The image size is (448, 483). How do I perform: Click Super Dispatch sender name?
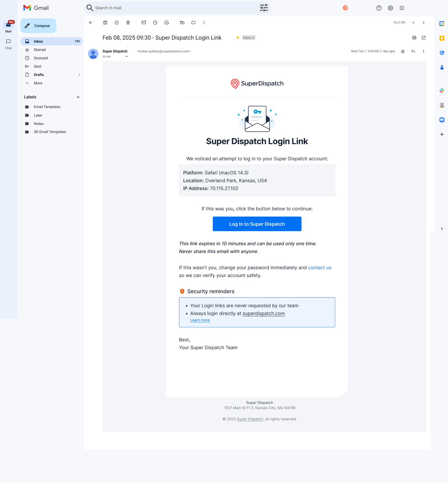115,51
